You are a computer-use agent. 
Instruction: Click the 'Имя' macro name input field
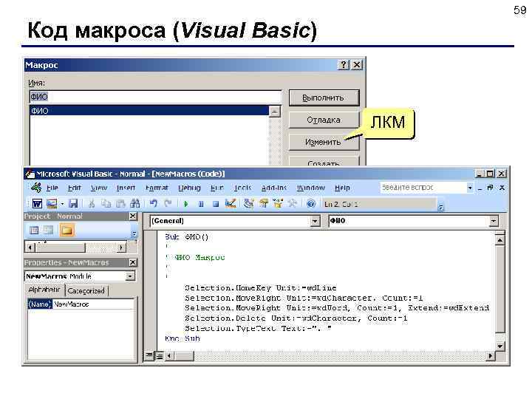point(155,97)
